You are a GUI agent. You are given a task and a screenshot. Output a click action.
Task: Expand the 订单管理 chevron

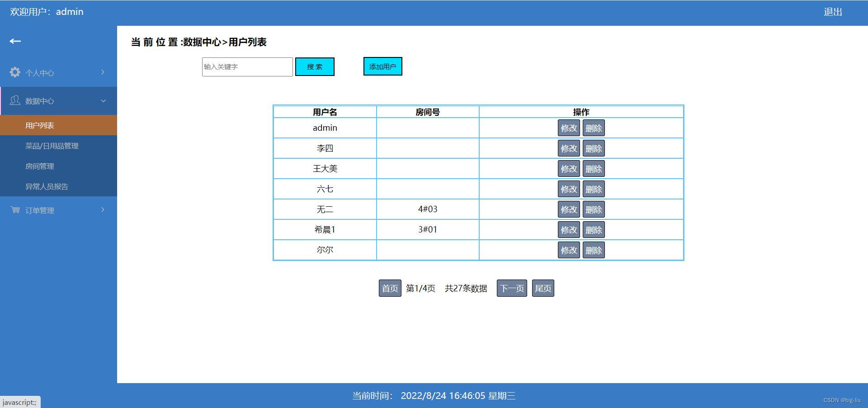(x=103, y=210)
